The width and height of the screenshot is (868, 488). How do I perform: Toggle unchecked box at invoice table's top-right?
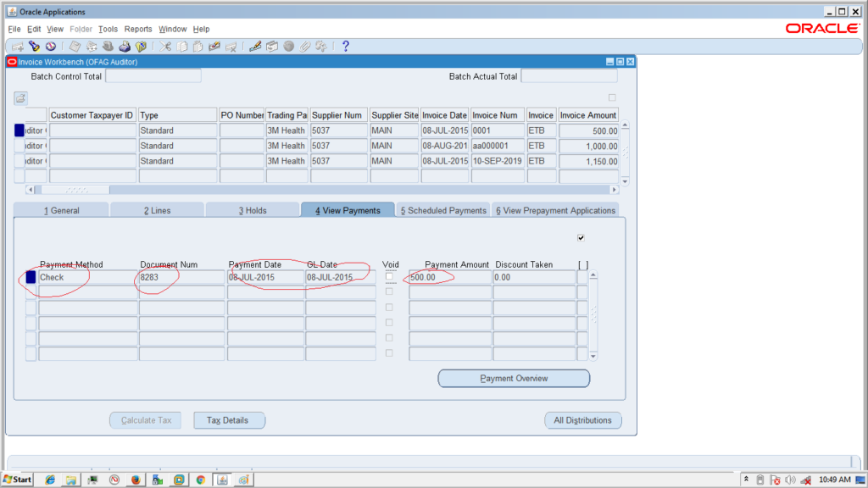coord(612,97)
